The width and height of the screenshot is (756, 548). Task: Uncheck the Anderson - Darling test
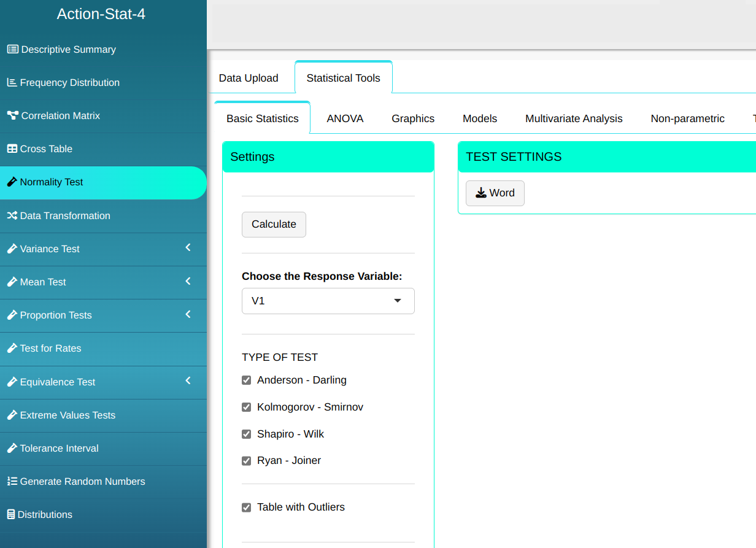(x=247, y=380)
